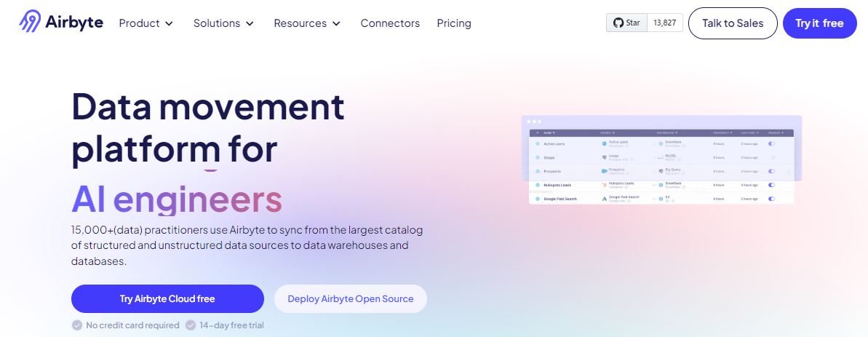Click the Snowflake icon in Active users row
The width and height of the screenshot is (868, 337).
pyautogui.click(x=661, y=144)
